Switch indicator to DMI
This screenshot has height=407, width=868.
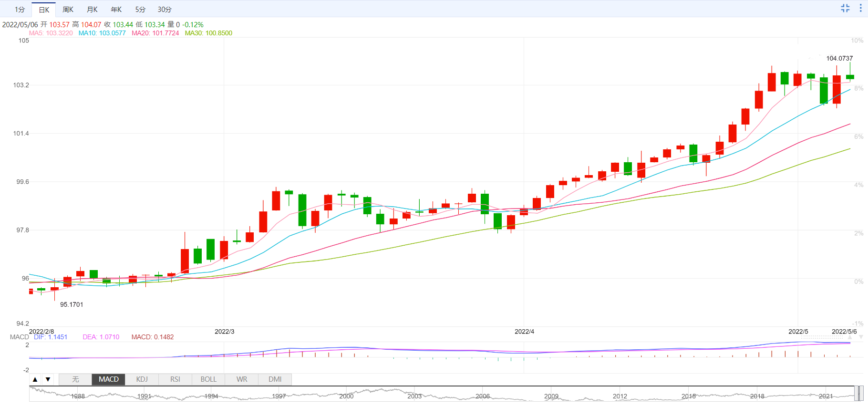275,379
